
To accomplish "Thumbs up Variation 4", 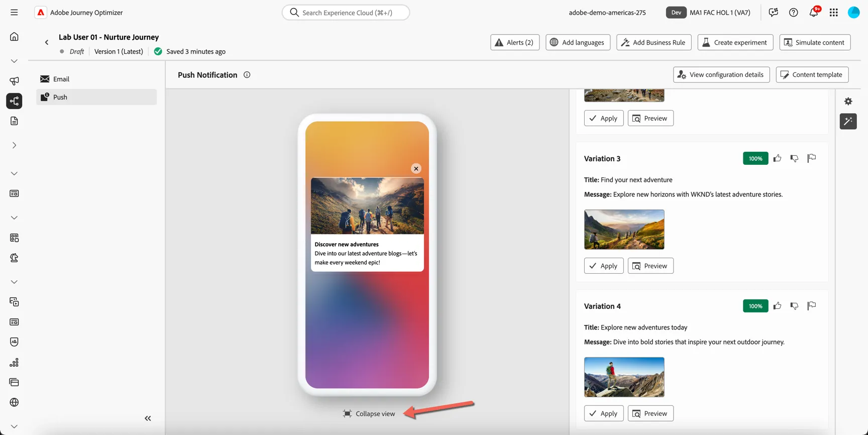I will (x=778, y=306).
